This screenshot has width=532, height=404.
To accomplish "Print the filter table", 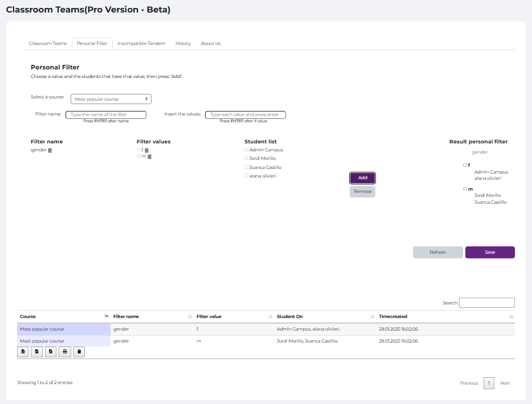I will click(65, 352).
